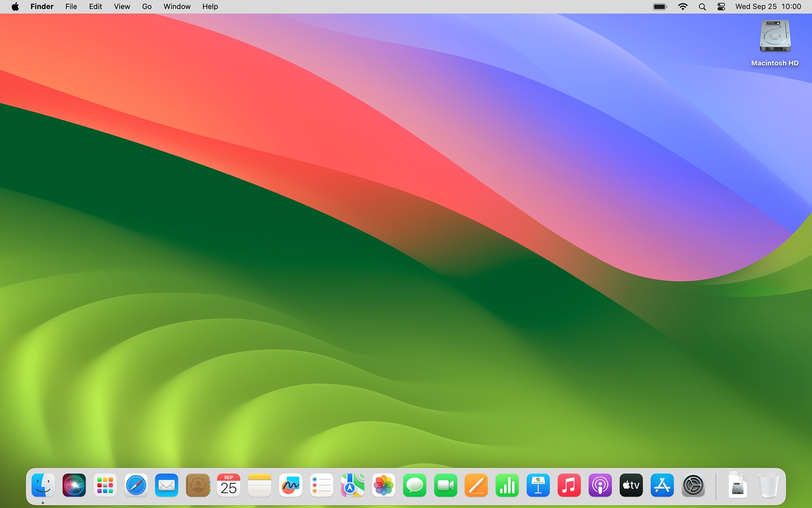
Task: Select the Macintosh HD desktop icon
Action: pyautogui.click(x=775, y=38)
